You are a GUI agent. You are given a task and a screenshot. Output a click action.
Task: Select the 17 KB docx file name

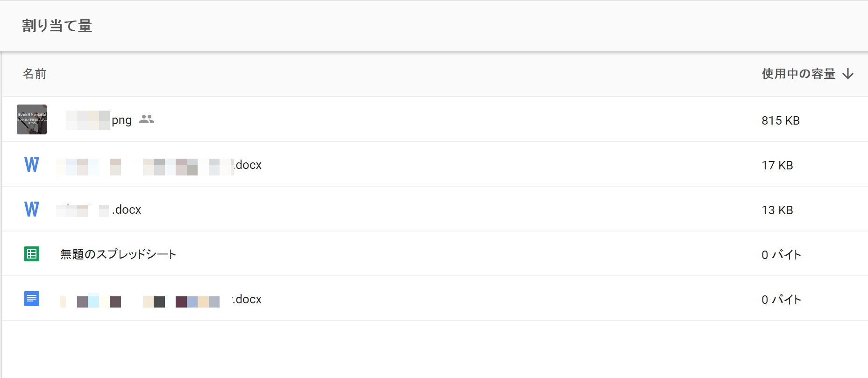[159, 165]
